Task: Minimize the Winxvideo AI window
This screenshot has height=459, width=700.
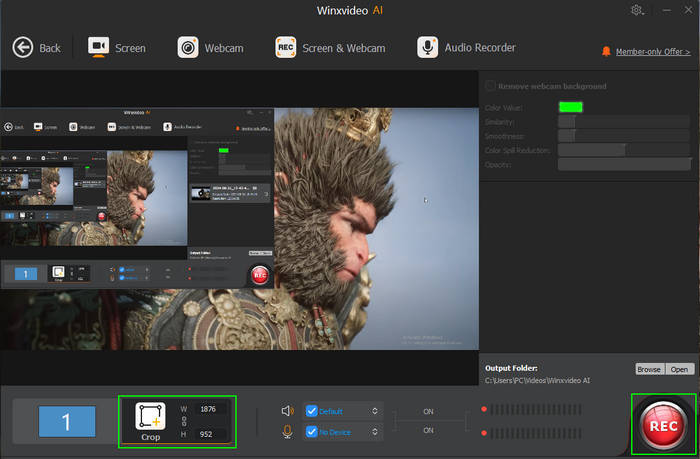Action: coord(667,10)
